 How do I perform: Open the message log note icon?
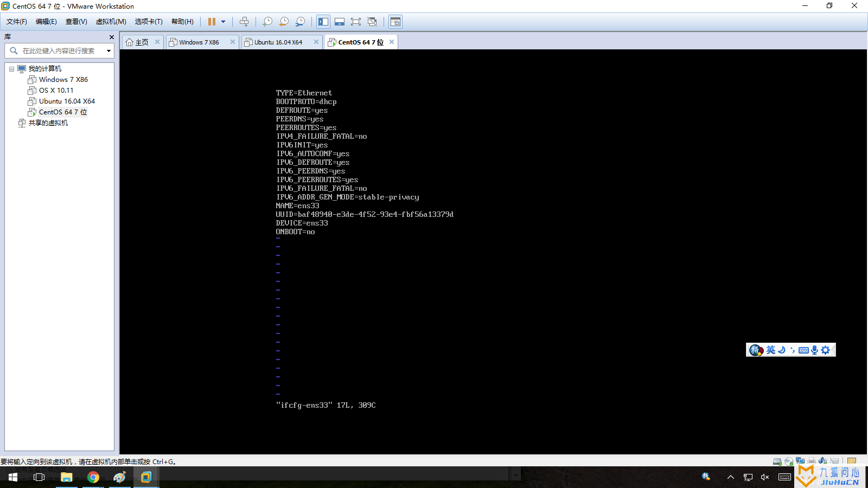tap(852, 461)
